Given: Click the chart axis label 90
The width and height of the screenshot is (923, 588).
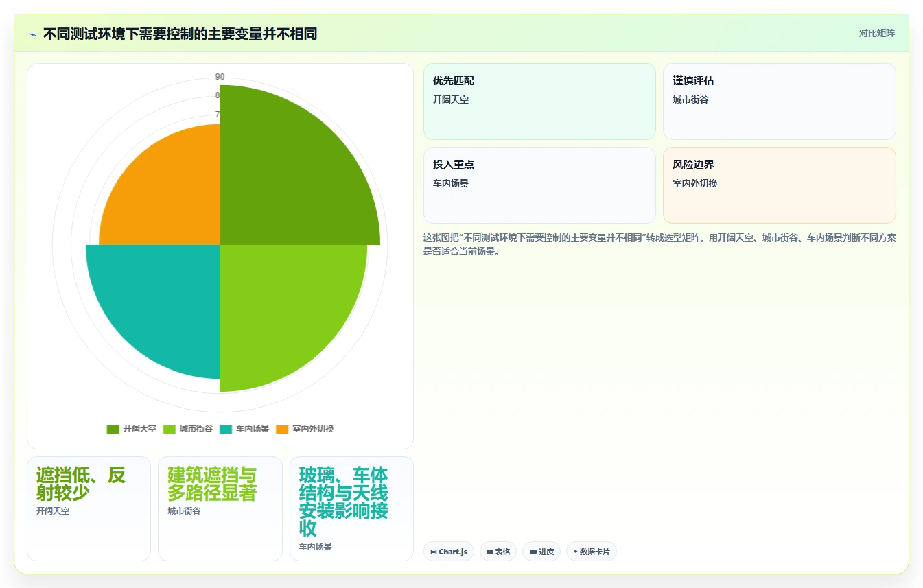Looking at the screenshot, I should [220, 77].
